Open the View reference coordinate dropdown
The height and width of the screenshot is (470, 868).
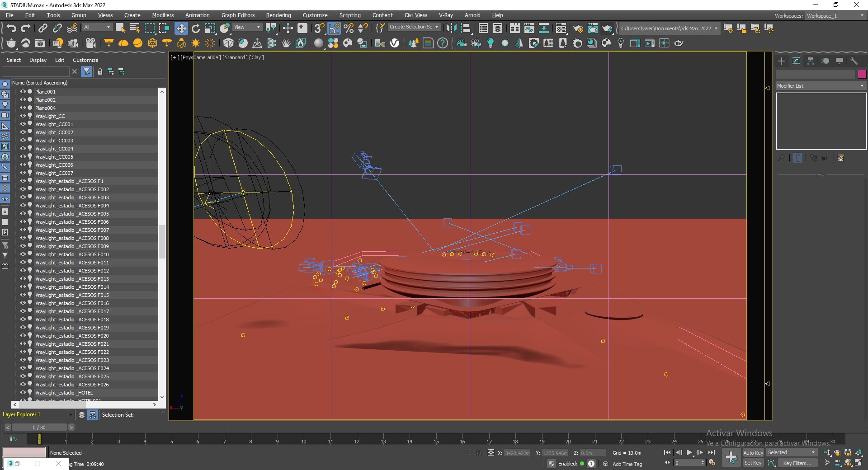247,27
